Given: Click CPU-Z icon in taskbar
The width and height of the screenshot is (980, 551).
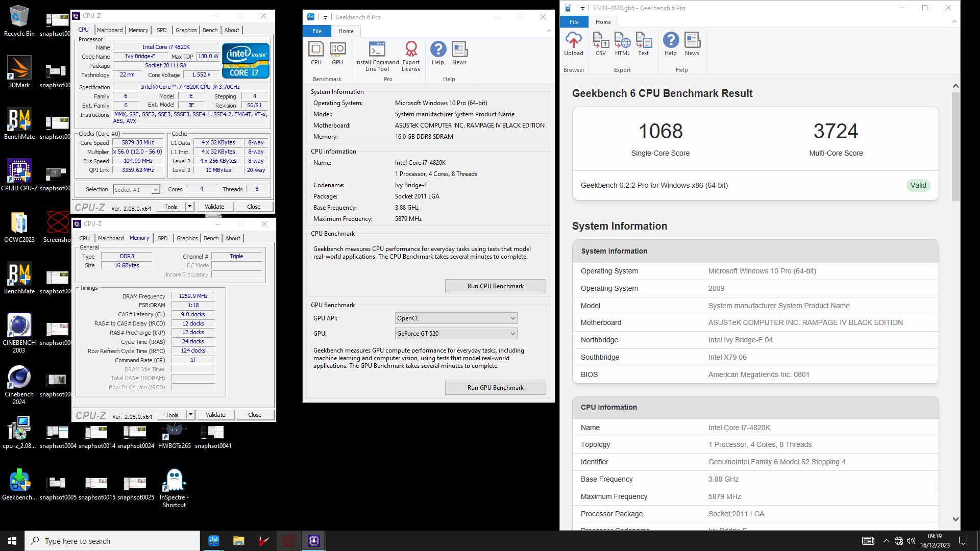Looking at the screenshot, I should [x=314, y=541].
